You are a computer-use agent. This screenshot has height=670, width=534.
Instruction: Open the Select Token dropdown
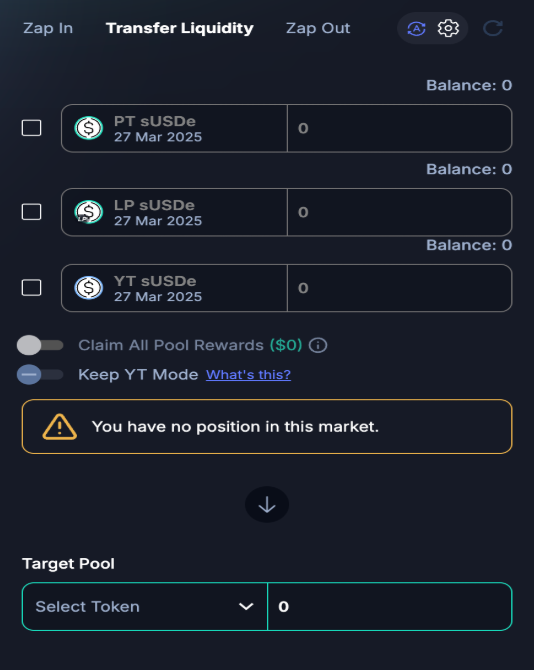[145, 606]
